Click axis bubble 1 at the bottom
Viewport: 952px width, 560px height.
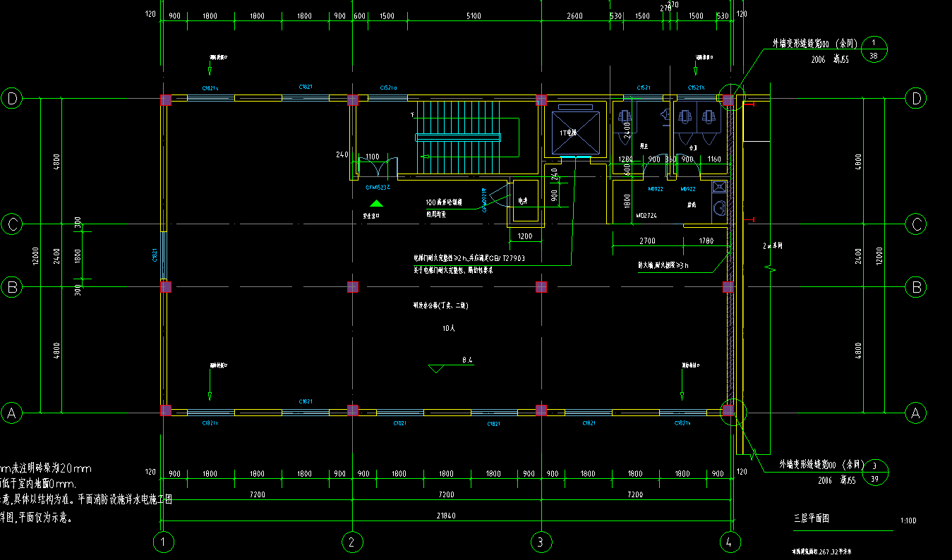(x=164, y=542)
